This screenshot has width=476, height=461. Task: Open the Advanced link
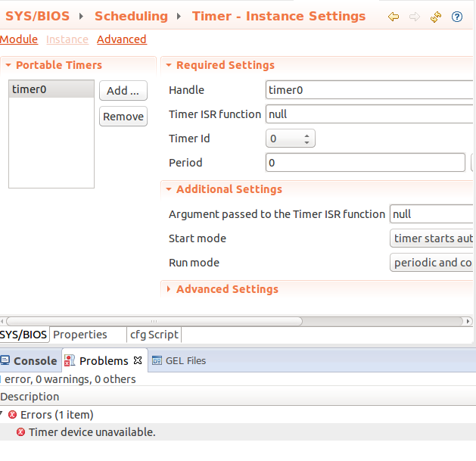pyautogui.click(x=122, y=39)
